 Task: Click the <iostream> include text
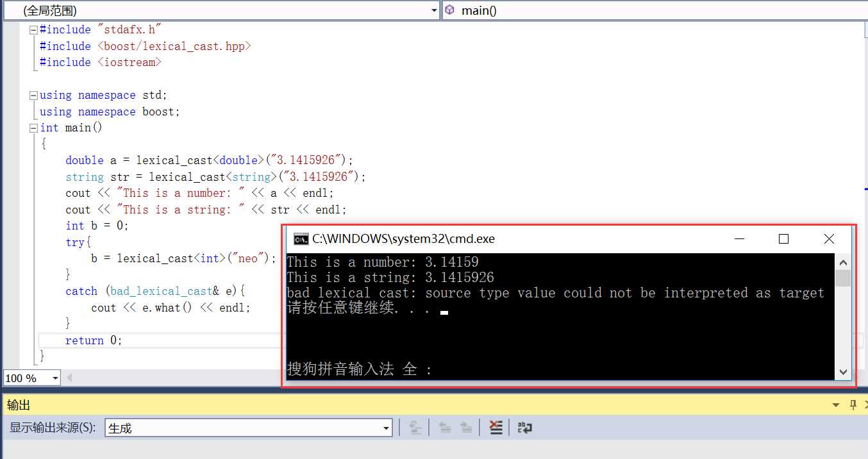(129, 62)
